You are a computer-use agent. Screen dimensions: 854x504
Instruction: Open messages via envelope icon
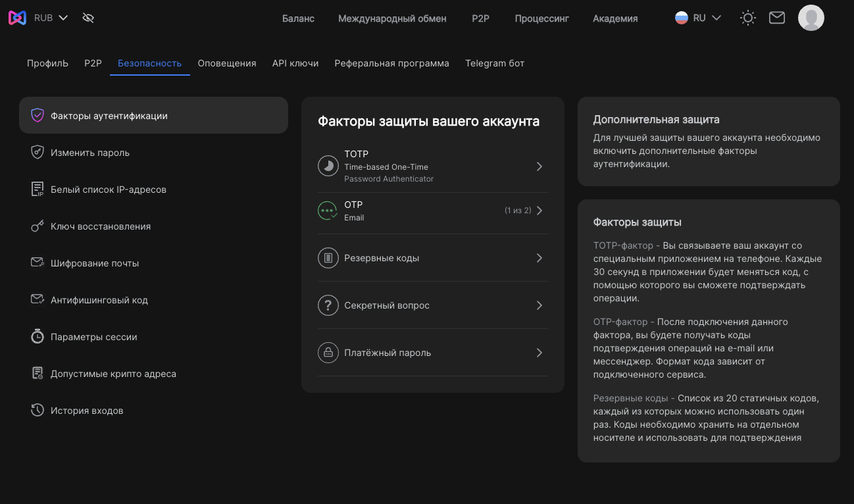pyautogui.click(x=777, y=18)
